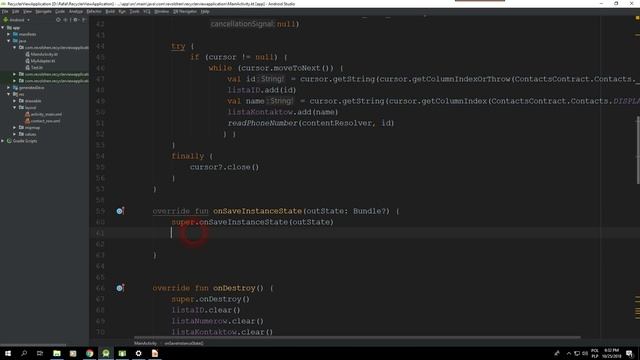Open the Refactor menu
This screenshot has height=360, width=640.
(x=94, y=11)
